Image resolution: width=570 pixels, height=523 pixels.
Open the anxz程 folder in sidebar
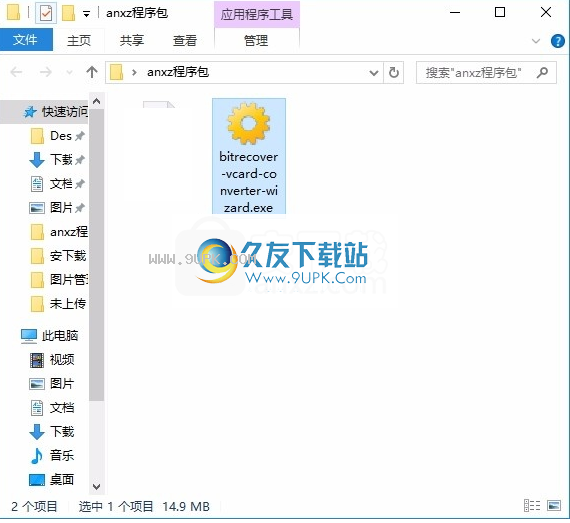point(58,232)
